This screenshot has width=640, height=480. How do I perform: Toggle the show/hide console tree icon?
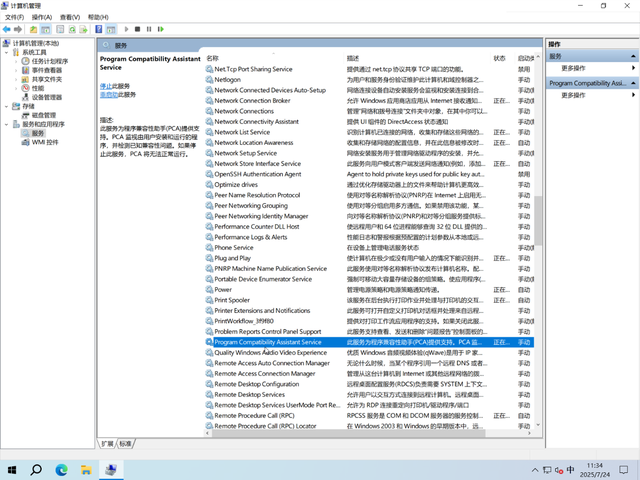(x=46, y=29)
